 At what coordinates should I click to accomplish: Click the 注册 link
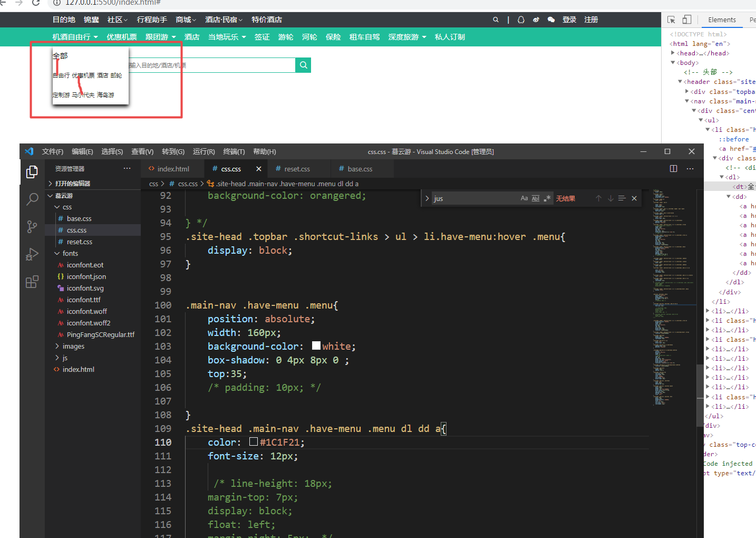[x=591, y=20]
